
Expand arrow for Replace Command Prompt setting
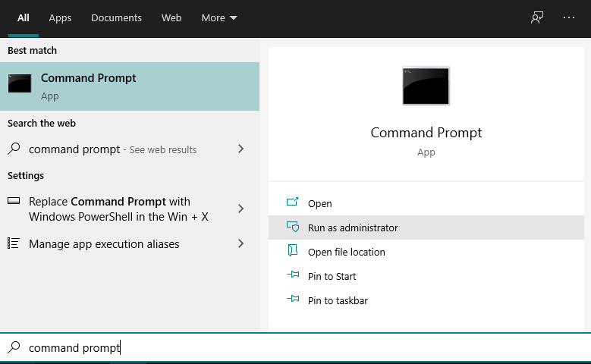240,209
